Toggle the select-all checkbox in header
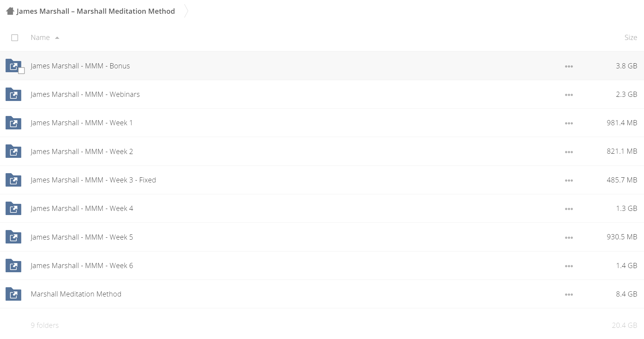This screenshot has width=644, height=339. 15,38
